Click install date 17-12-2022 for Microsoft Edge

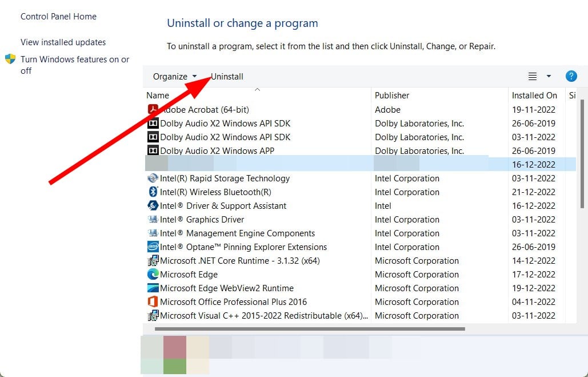tap(534, 275)
